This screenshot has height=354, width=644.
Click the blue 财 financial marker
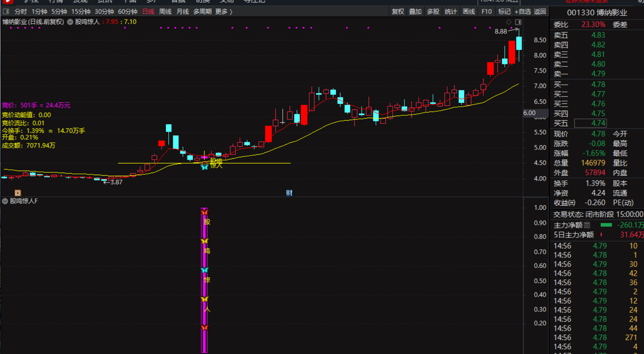289,193
